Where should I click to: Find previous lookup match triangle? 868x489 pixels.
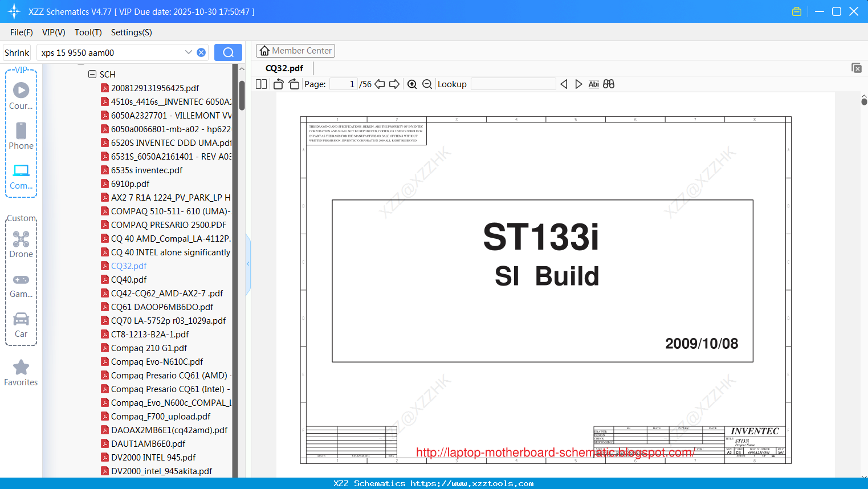pyautogui.click(x=564, y=84)
